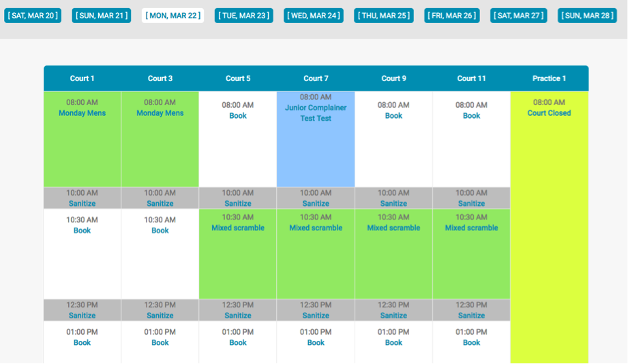Select the Sun, Mar 28 date tab
628x364 pixels.
[587, 16]
